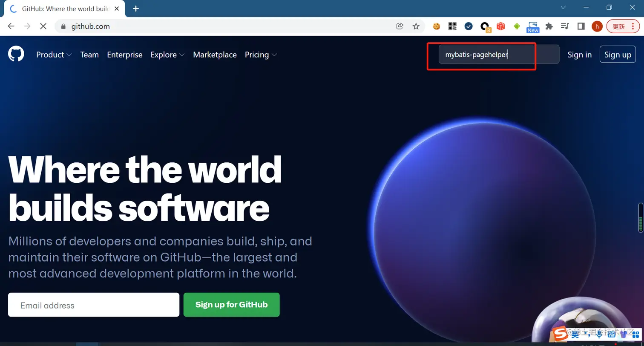Click the 更新 update button
The height and width of the screenshot is (346, 644).
623,26
